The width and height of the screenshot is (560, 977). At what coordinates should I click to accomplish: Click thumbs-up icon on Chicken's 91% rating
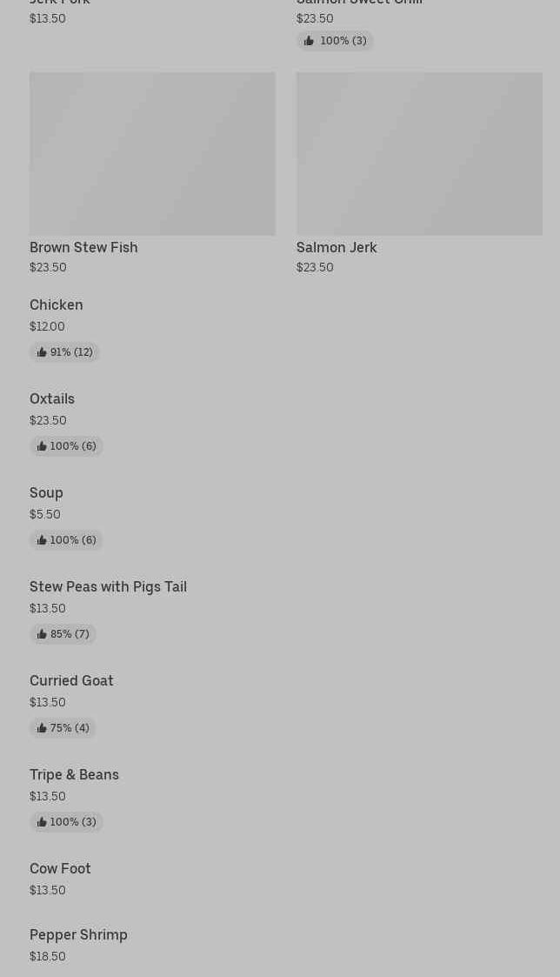click(42, 352)
